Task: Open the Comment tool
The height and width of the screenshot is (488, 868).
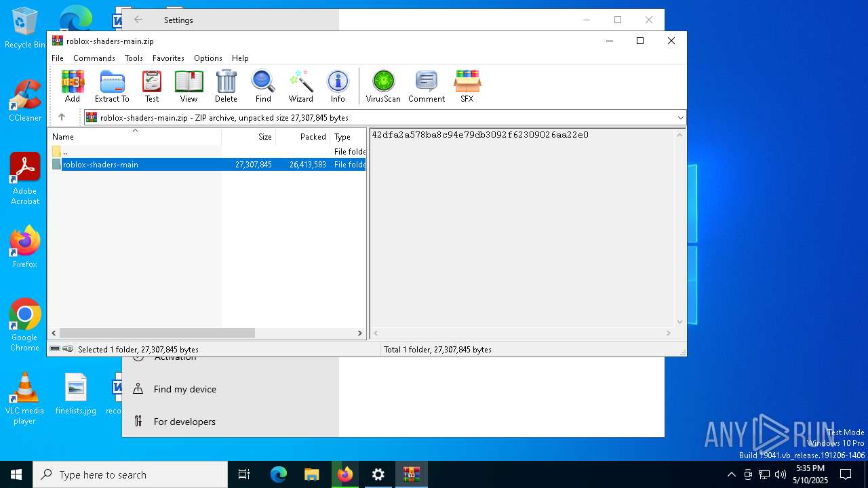Action: tap(427, 86)
